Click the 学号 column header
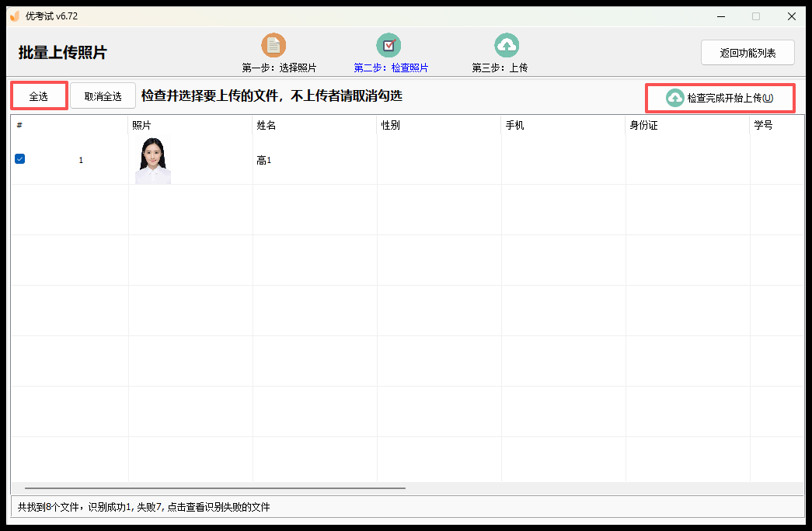Image resolution: width=812 pixels, height=531 pixels. pyautogui.click(x=776, y=125)
